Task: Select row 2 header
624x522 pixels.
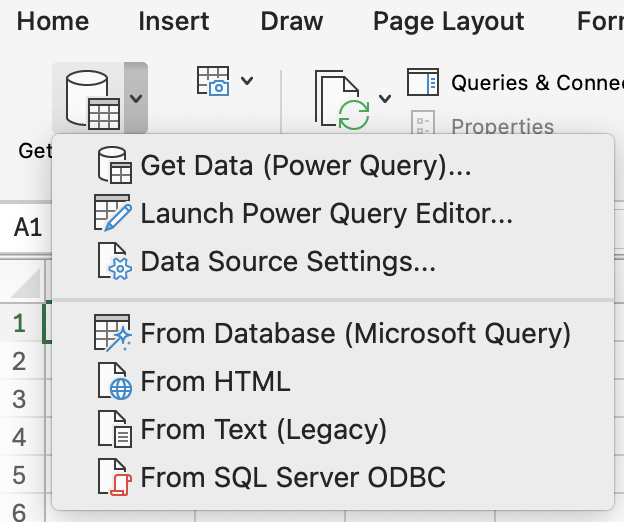Action: (x=21, y=361)
